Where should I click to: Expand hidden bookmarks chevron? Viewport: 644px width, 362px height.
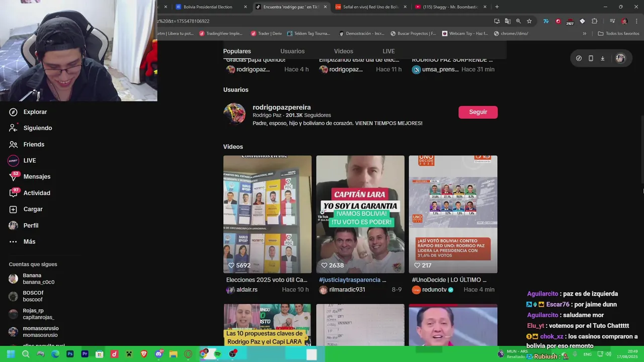pos(584,34)
